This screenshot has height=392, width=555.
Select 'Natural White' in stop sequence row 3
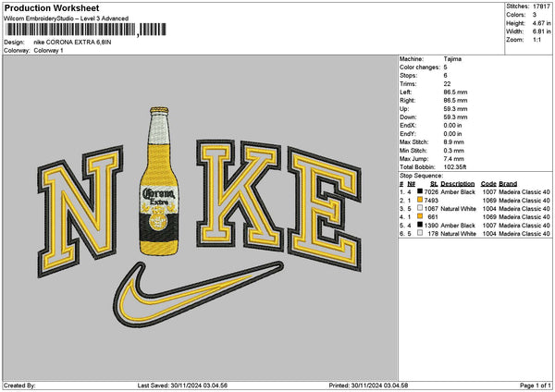(x=459, y=209)
